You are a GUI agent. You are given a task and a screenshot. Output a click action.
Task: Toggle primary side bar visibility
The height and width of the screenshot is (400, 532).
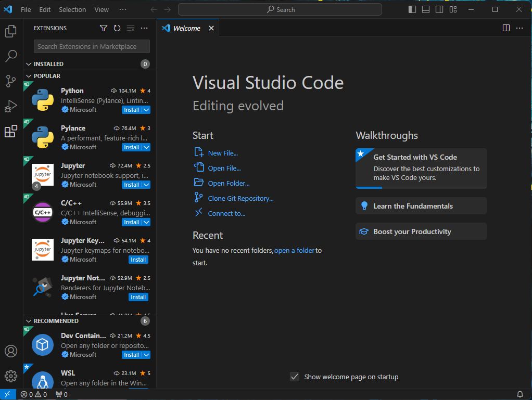coord(412,9)
